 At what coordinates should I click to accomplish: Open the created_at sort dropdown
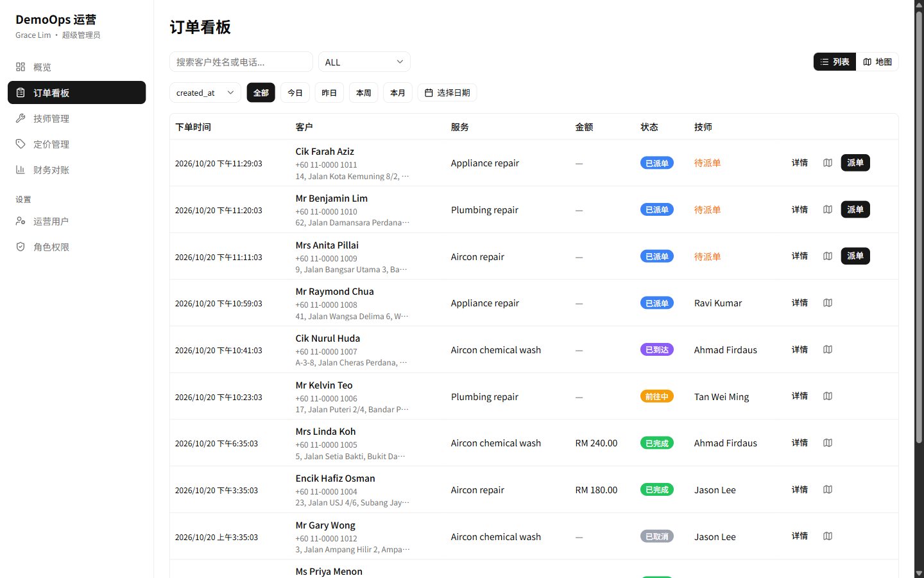205,92
